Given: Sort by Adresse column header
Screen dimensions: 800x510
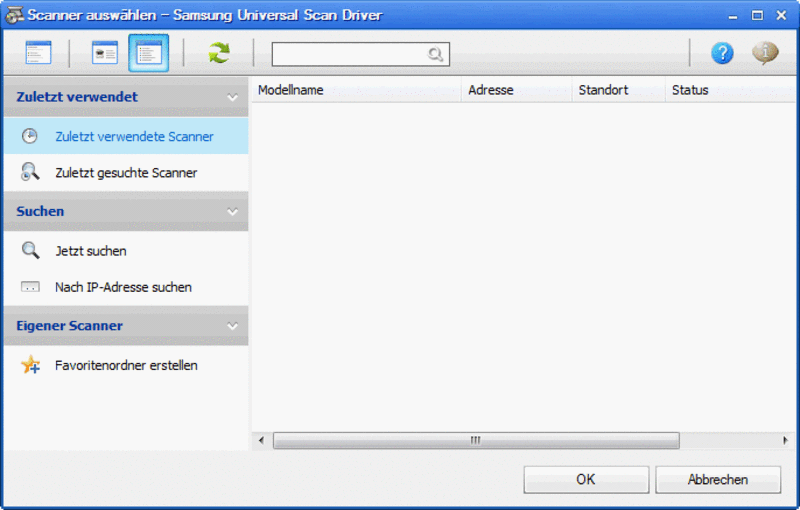Looking at the screenshot, I should coord(517,90).
